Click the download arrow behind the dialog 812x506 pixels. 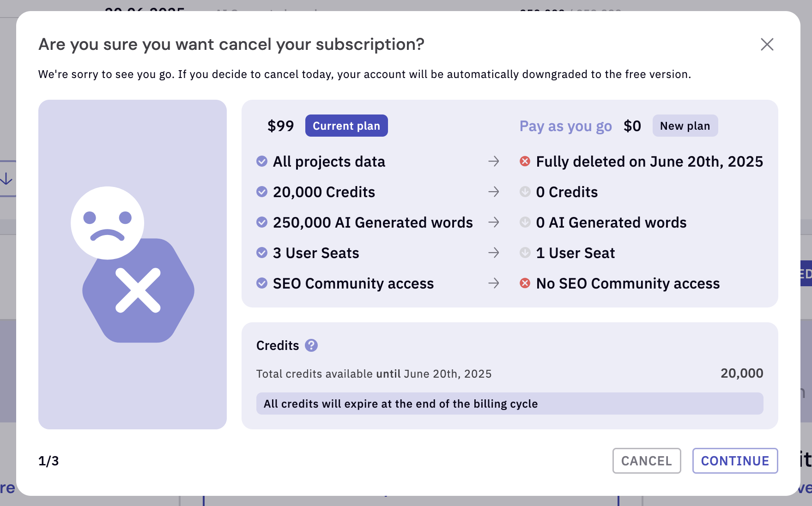pyautogui.click(x=6, y=179)
